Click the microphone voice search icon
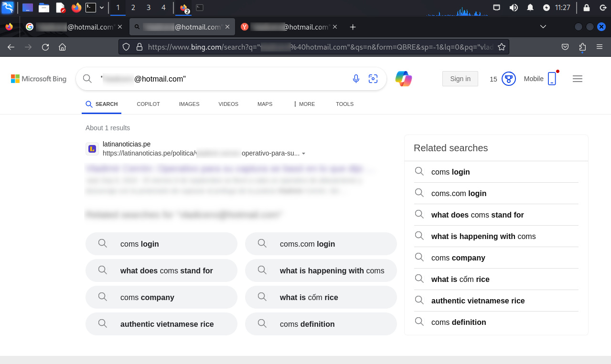 pos(356,79)
